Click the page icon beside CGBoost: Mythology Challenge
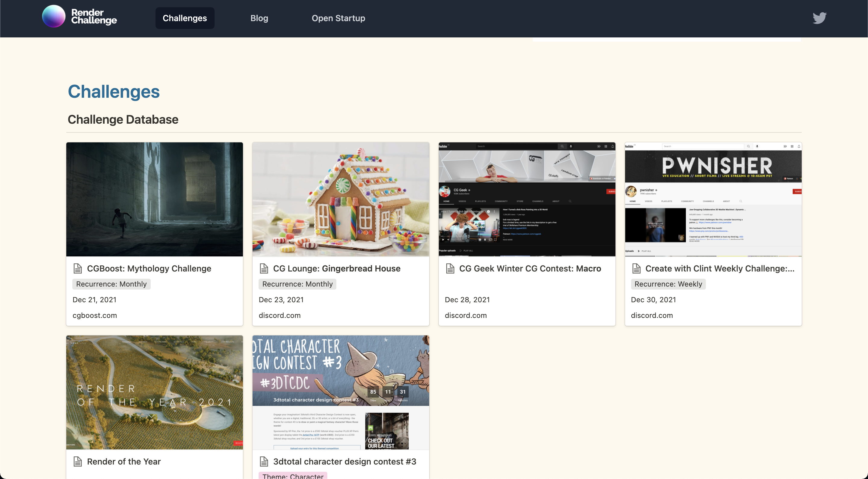 [x=78, y=268]
